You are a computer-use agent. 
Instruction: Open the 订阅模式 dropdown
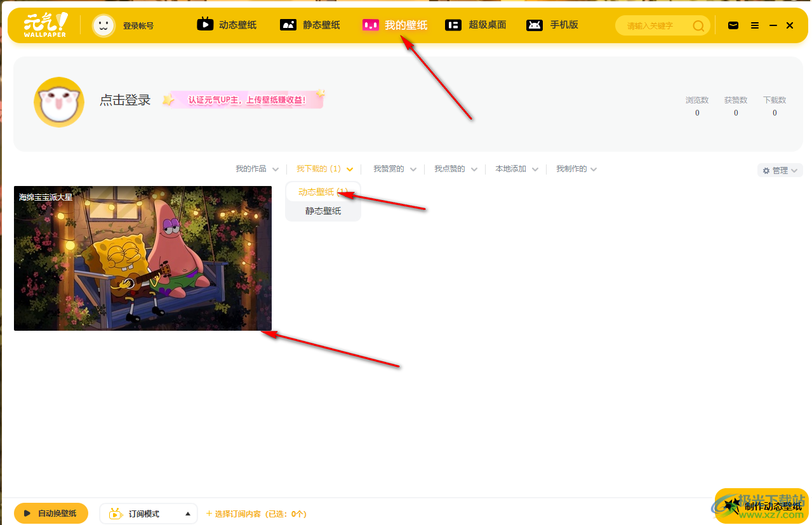[x=149, y=514]
